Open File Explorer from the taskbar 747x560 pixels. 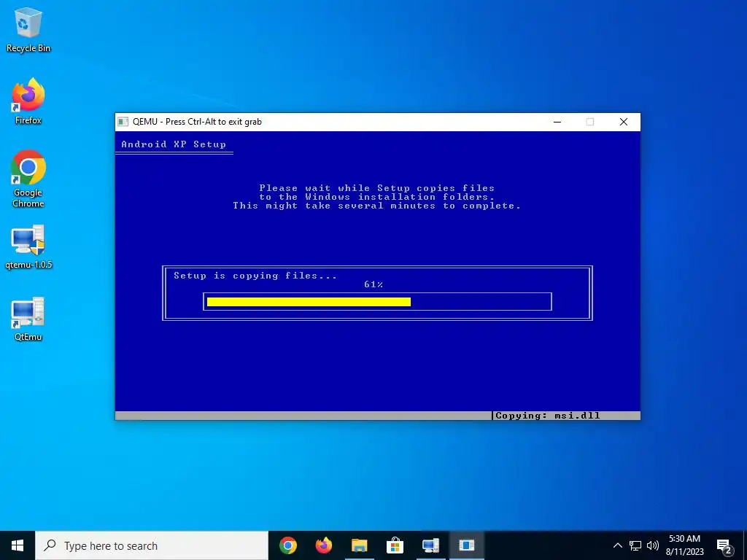(359, 545)
